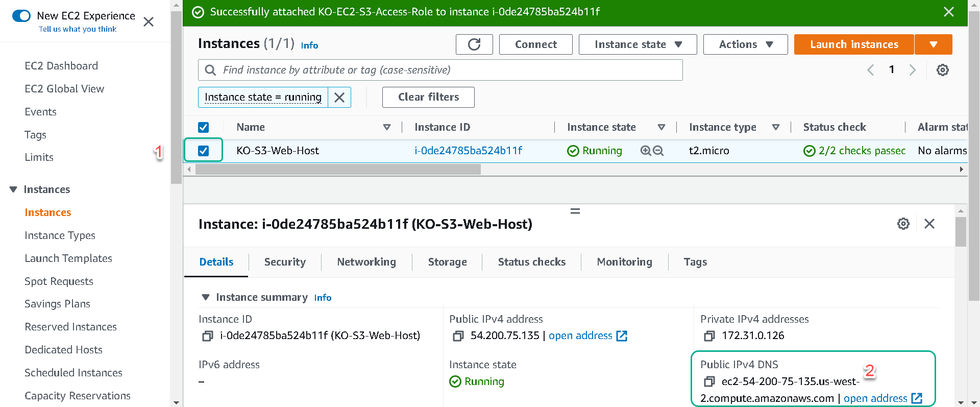Switch to the Security tab
Viewport: 980px width, 407px height.
pos(285,262)
